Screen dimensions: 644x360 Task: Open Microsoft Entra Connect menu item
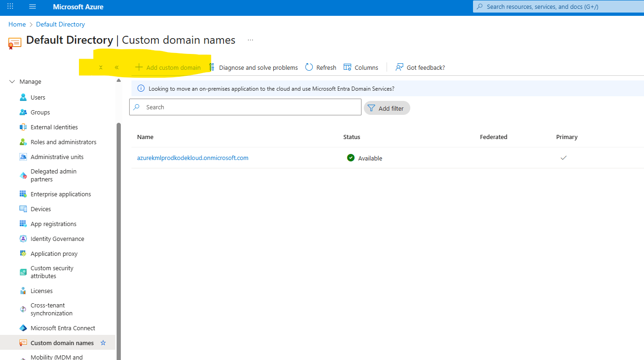coord(63,328)
